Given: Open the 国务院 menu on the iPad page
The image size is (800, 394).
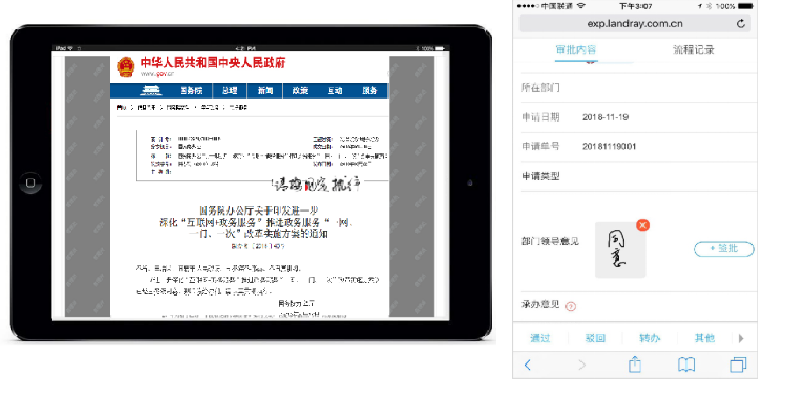Looking at the screenshot, I should point(191,91).
